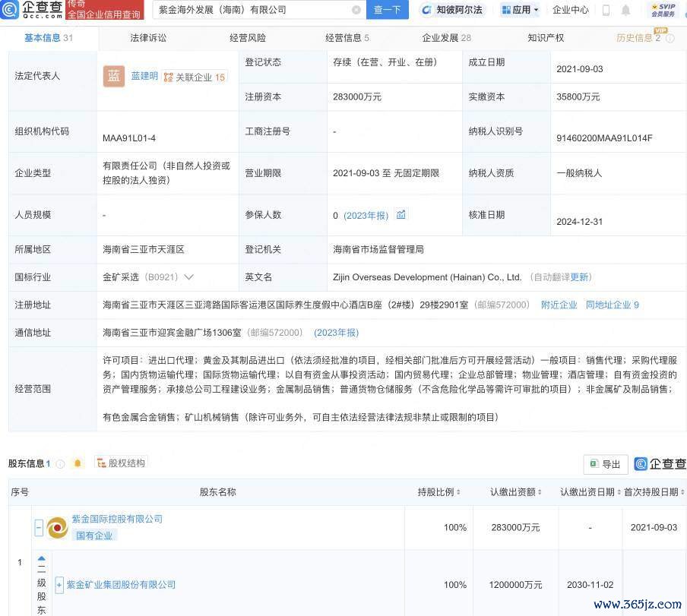Viewport: 687px width, 616px height.
Task: Open the 知彼阿尔法 link
Action: pyautogui.click(x=452, y=10)
